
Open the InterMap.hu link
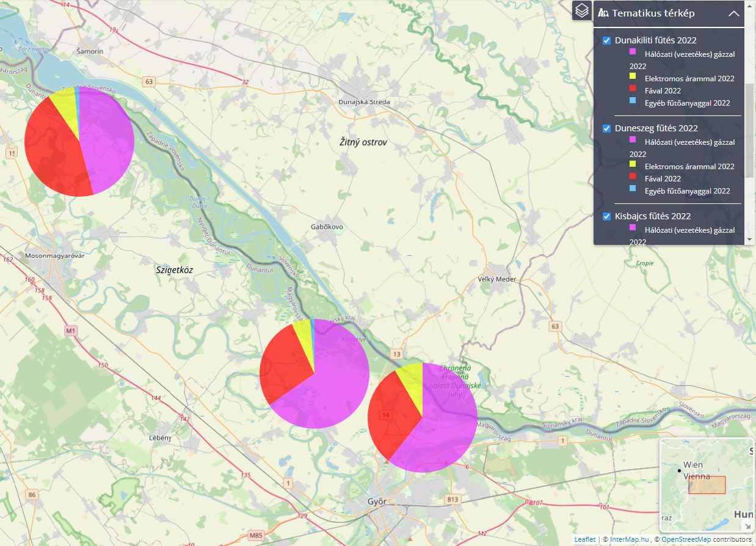[628, 540]
